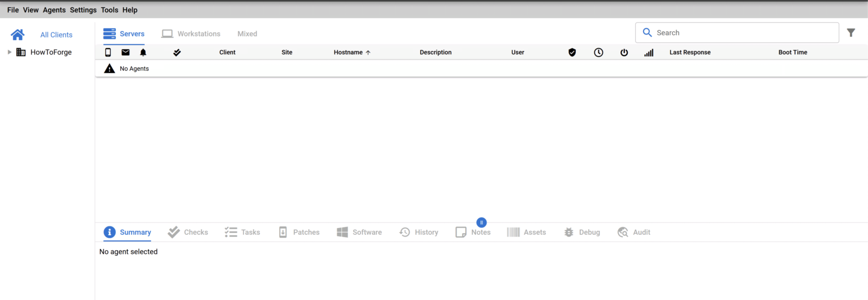The height and width of the screenshot is (300, 868).
Task: Expand the HowToForge client tree node
Action: point(10,52)
